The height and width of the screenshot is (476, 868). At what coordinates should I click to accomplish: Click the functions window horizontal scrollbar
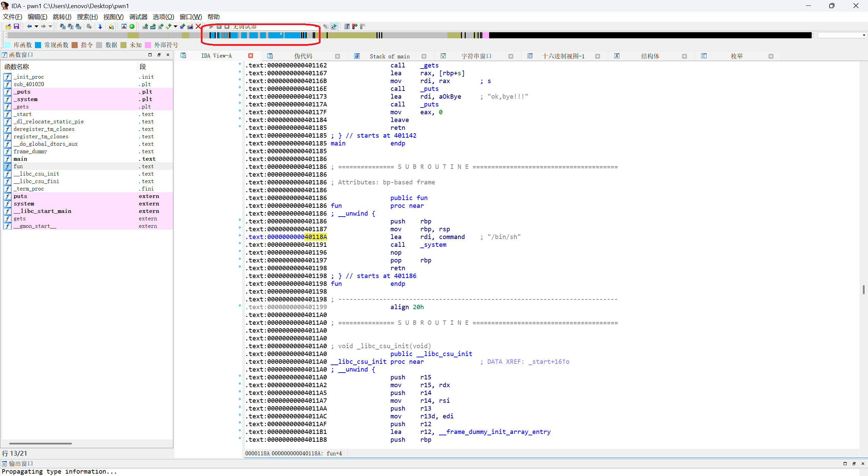(x=41, y=443)
